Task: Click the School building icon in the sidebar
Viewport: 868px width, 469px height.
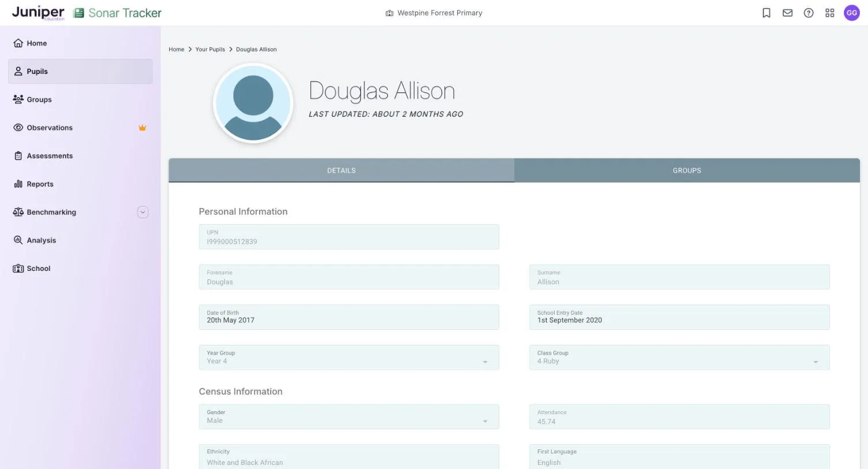Action: click(18, 269)
